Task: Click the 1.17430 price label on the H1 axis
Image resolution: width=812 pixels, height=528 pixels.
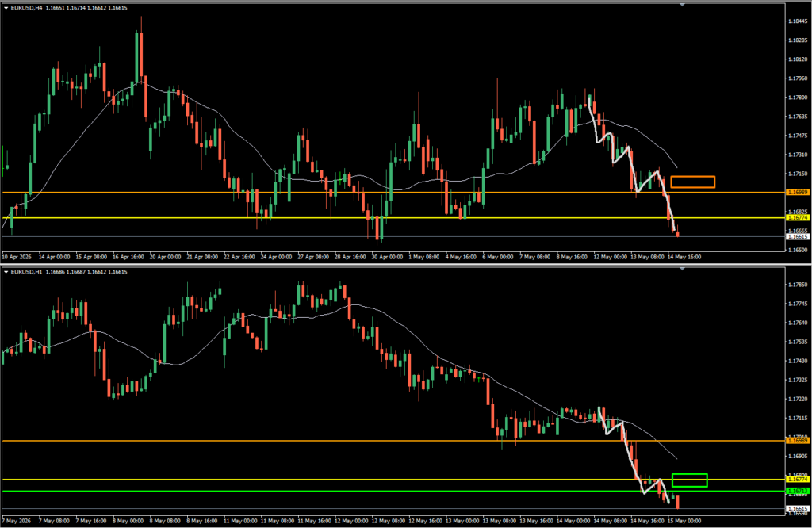Action: point(798,361)
